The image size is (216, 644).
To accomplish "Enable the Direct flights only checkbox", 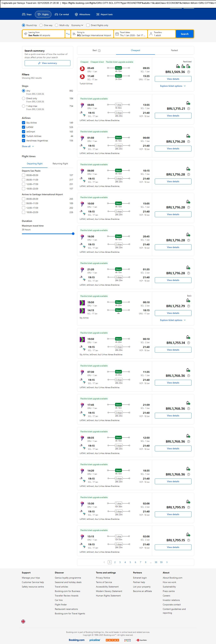I will point(88,25).
